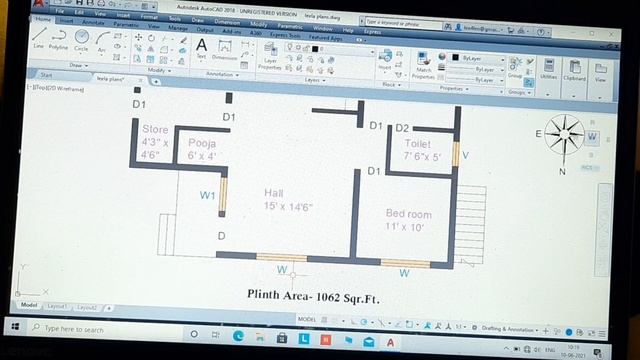Expand the Layers panel
Image resolution: width=640 pixels, height=360 pixels.
pyautogui.click(x=315, y=80)
